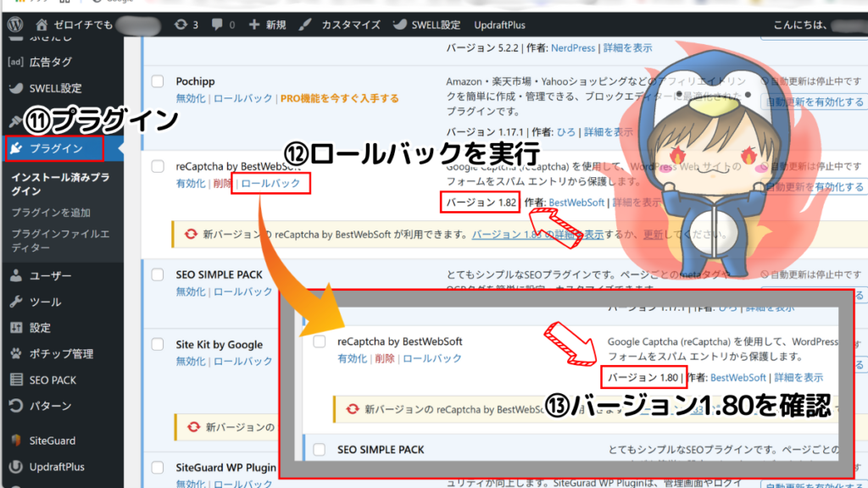This screenshot has height=488, width=868.
Task: Click 削除 under reCaptcha in main list
Action: point(222,183)
